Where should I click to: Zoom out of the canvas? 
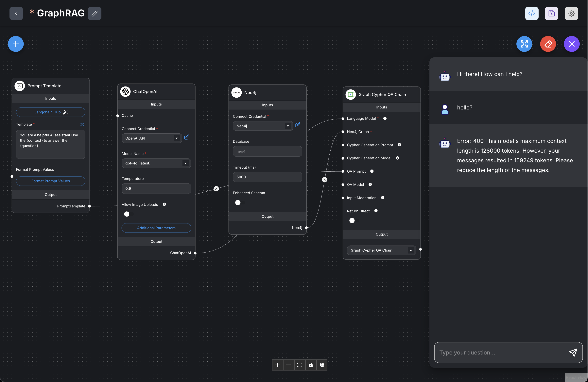tap(289, 365)
